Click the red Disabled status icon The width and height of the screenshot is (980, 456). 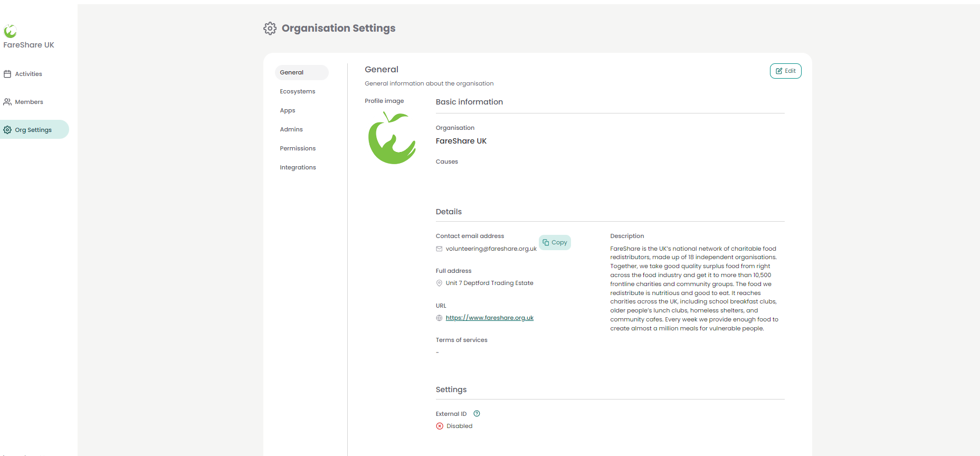pyautogui.click(x=440, y=426)
